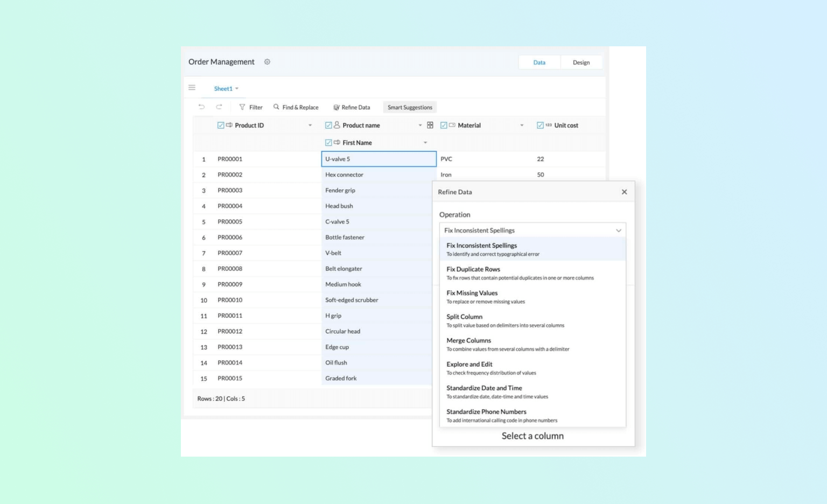The width and height of the screenshot is (827, 504).
Task: Select the PR00015 cell
Action: pos(268,378)
